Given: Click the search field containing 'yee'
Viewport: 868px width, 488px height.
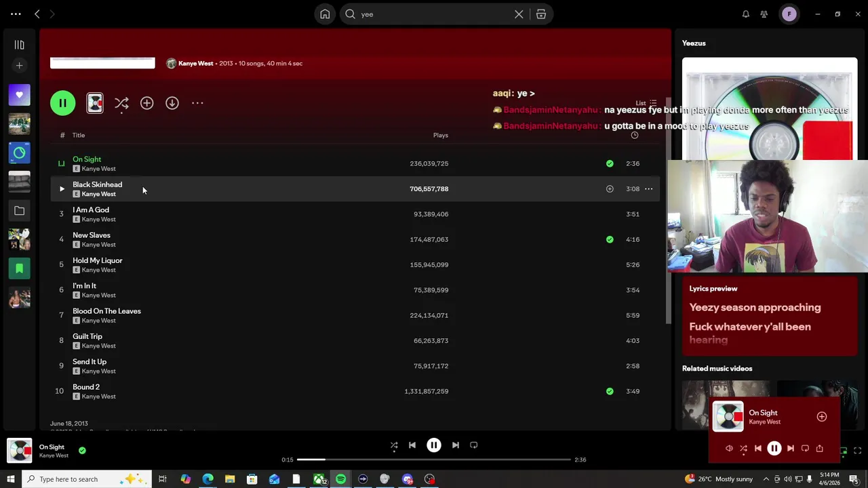Looking at the screenshot, I should click(434, 14).
